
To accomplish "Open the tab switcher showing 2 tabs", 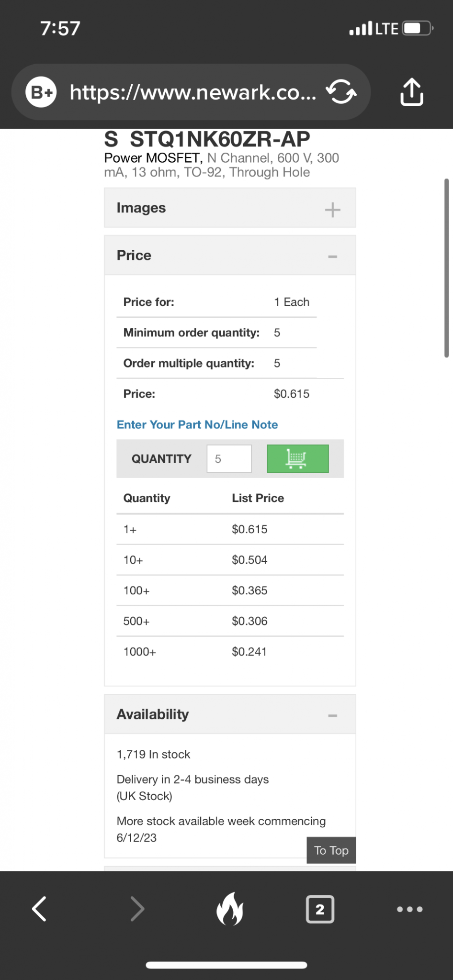I will point(320,909).
